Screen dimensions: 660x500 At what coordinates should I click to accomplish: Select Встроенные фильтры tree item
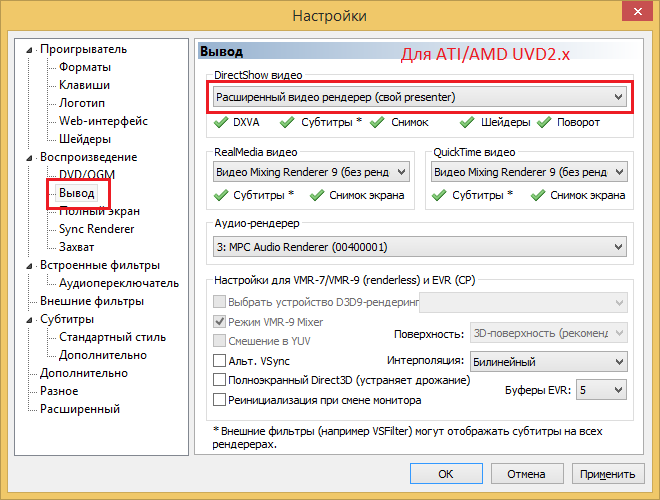point(100,265)
